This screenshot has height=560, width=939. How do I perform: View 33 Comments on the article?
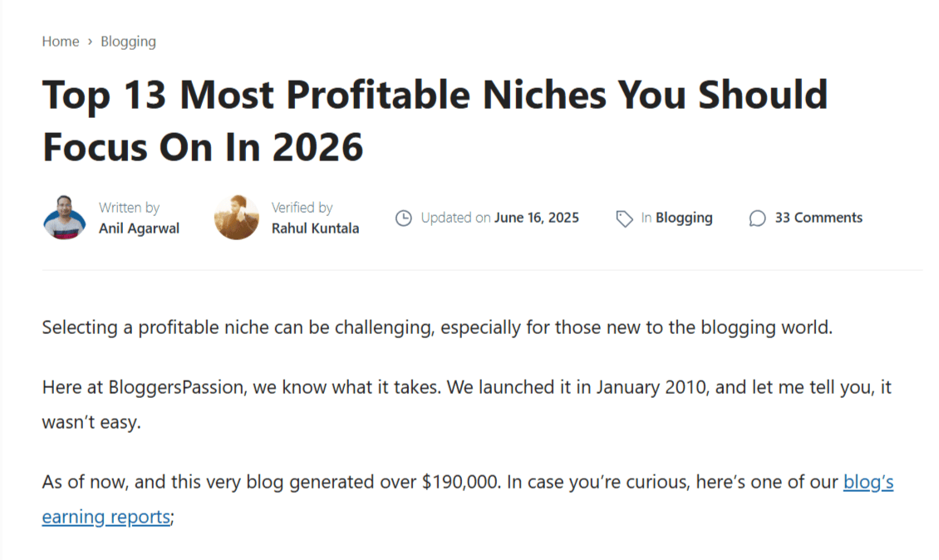818,218
